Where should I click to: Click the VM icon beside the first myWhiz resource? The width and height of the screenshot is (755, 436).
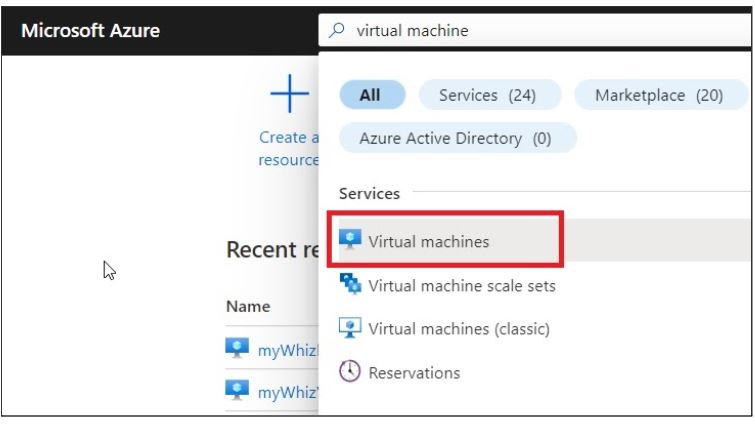click(x=237, y=347)
